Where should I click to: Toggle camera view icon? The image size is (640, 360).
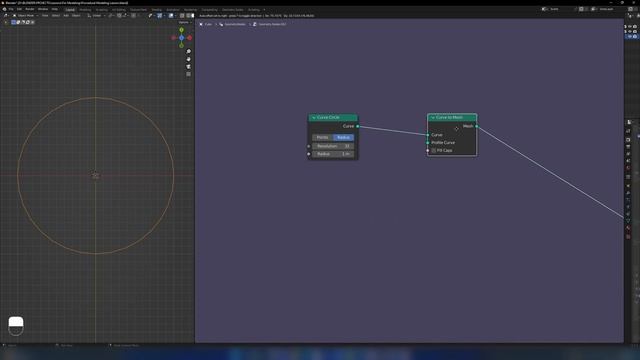188,67
